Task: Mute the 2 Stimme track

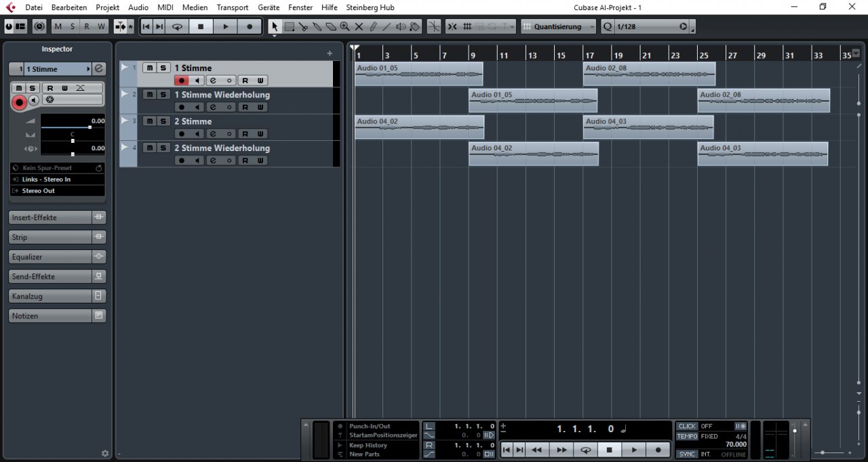Action: pos(149,121)
